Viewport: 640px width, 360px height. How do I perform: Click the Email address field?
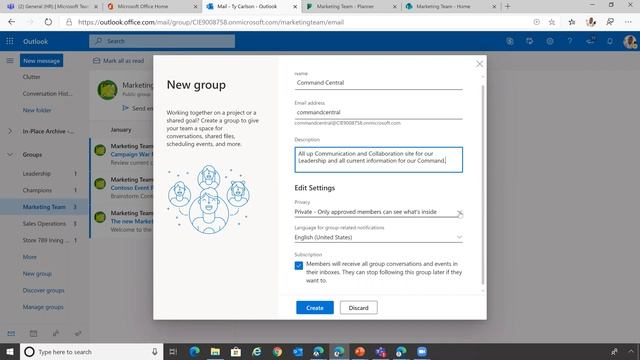[x=378, y=112]
